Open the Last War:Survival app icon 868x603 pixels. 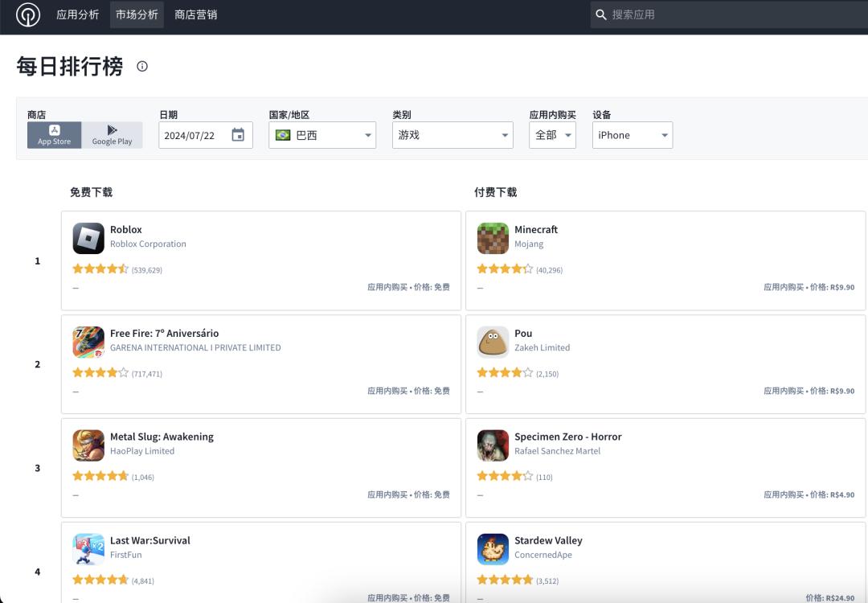coord(88,549)
